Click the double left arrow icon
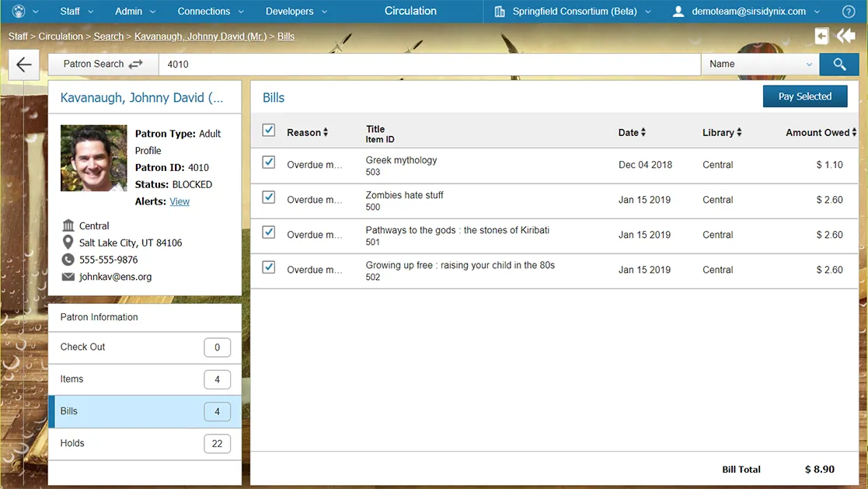Image resolution: width=868 pixels, height=489 pixels. pyautogui.click(x=846, y=37)
